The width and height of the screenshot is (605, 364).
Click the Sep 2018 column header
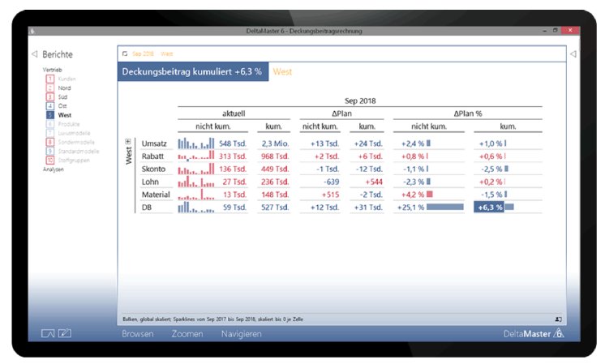pos(360,101)
